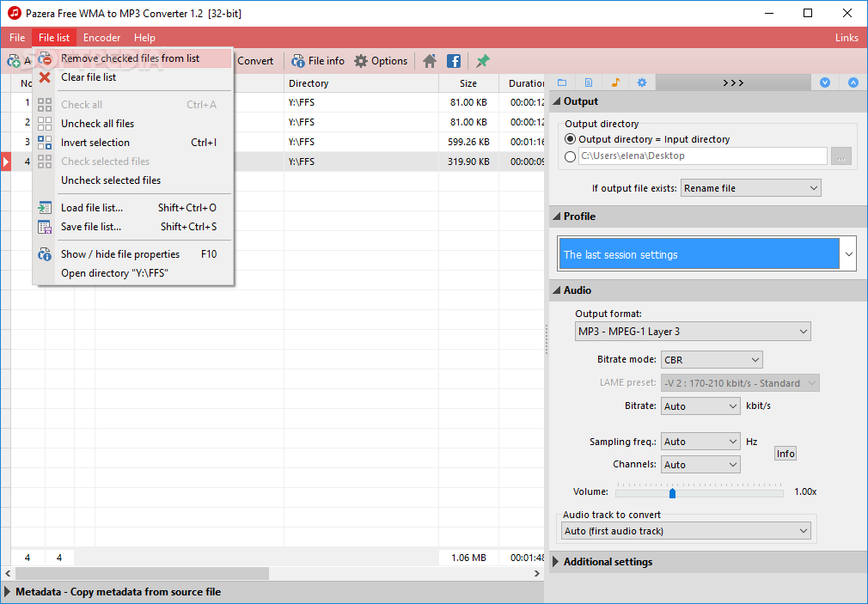Screen dimensions: 868x604
Task: Click the Size column header
Action: (x=469, y=83)
